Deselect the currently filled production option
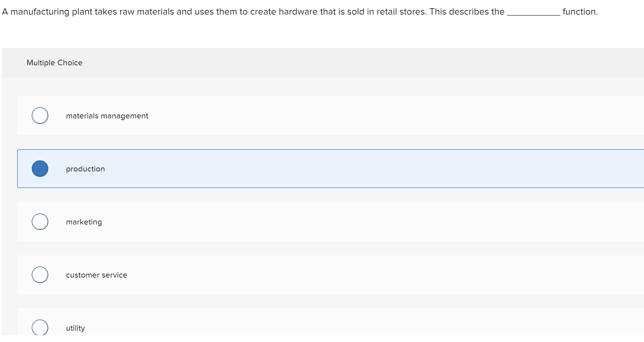 coord(40,168)
